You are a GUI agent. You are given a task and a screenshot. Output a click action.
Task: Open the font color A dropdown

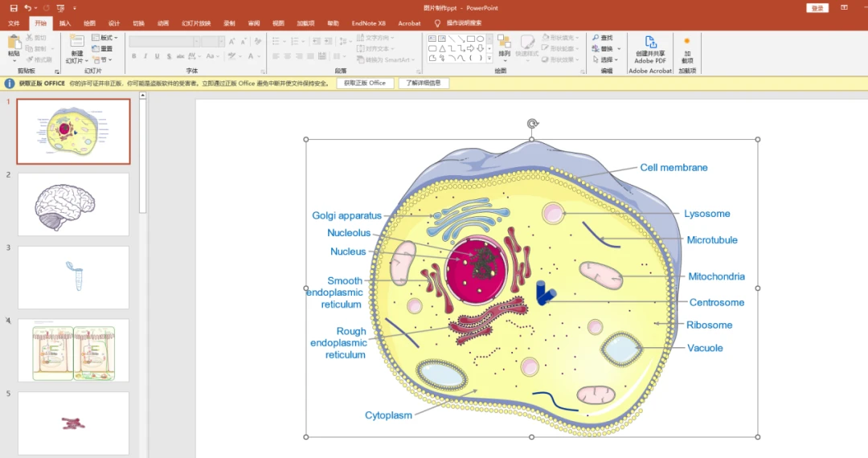[x=257, y=56]
